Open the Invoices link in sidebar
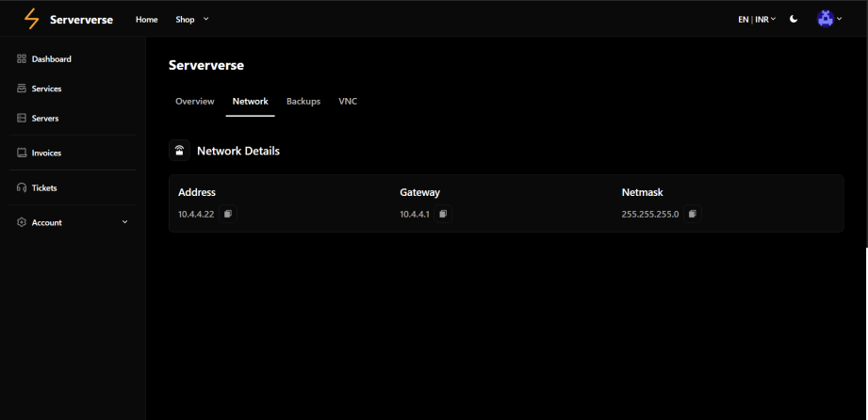868x420 pixels. (x=46, y=153)
